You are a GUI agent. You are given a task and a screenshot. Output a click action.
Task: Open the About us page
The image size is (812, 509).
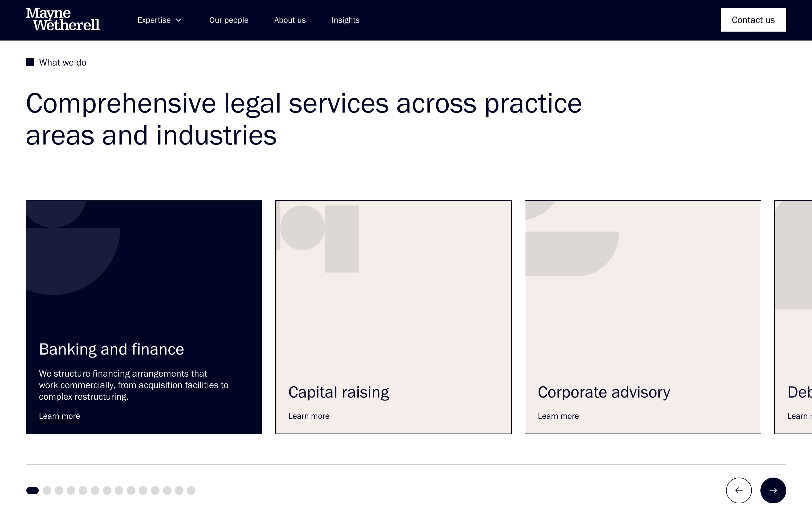coord(290,20)
